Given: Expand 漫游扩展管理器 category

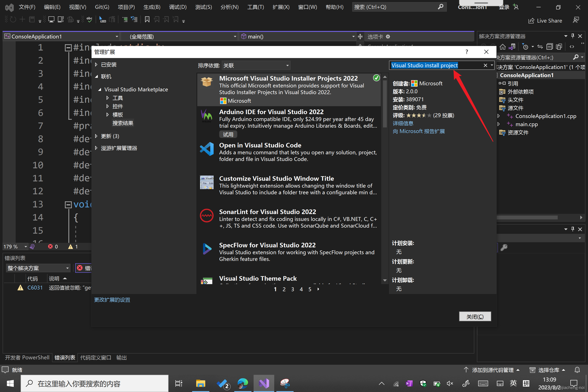Looking at the screenshot, I should (x=96, y=148).
